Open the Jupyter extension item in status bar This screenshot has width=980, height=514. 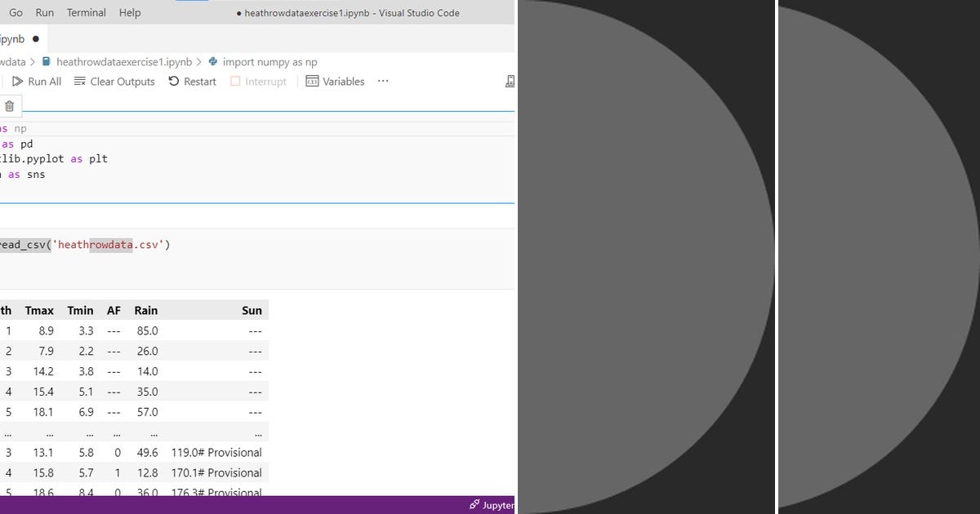[493, 505]
